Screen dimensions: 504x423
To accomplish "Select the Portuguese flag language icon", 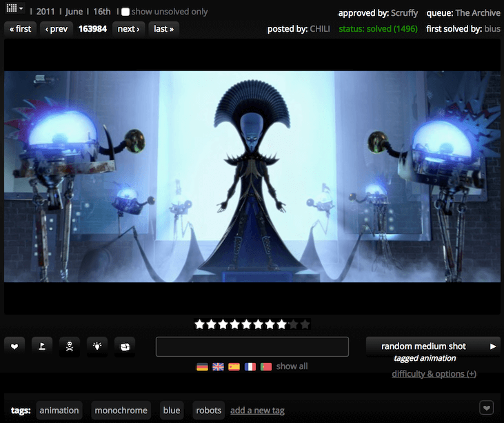I will tap(265, 366).
